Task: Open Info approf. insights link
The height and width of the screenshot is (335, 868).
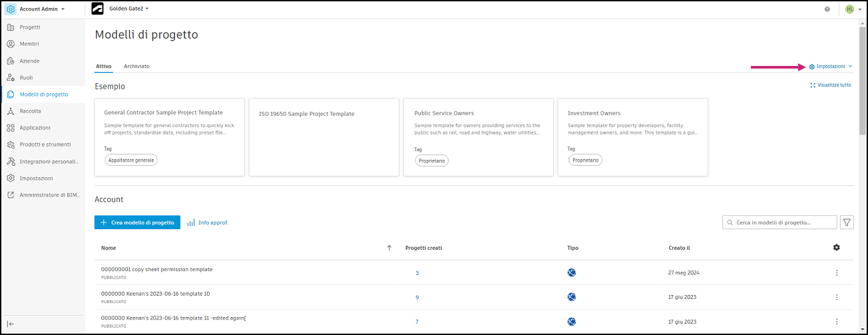Action: pyautogui.click(x=208, y=222)
